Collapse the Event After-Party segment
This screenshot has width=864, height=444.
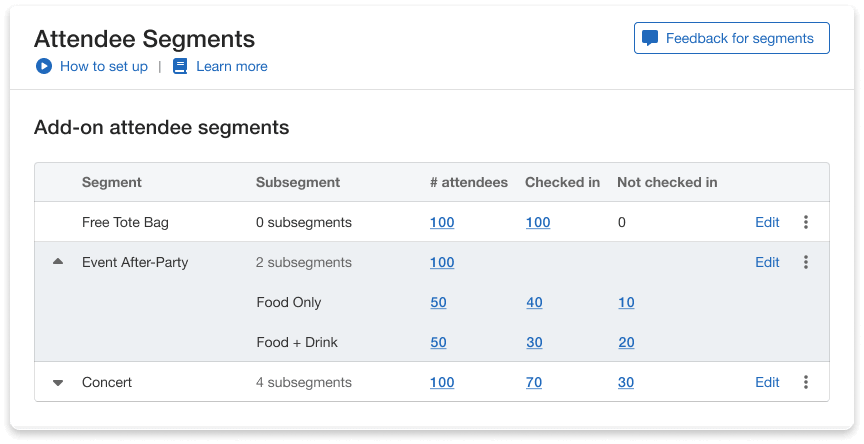coord(58,262)
